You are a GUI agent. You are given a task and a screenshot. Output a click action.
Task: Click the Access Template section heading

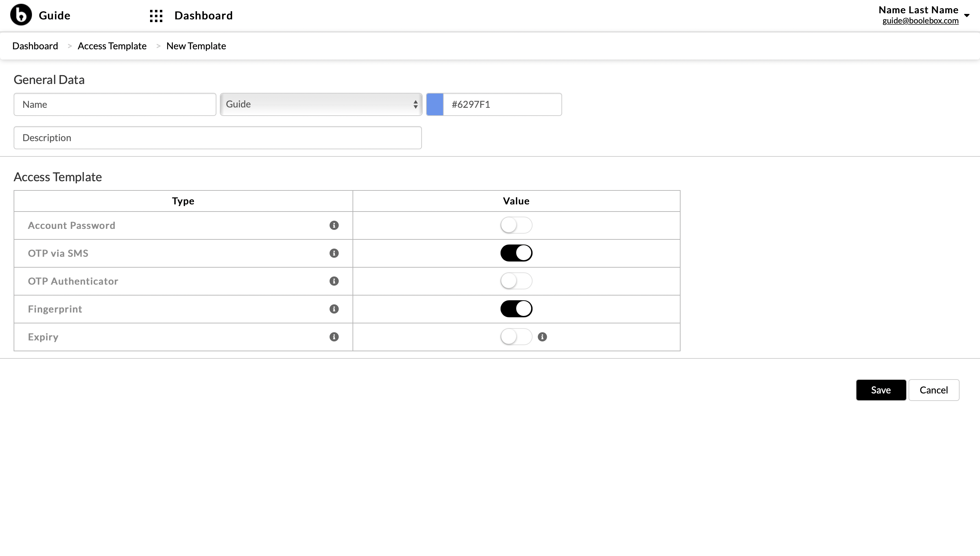(58, 177)
